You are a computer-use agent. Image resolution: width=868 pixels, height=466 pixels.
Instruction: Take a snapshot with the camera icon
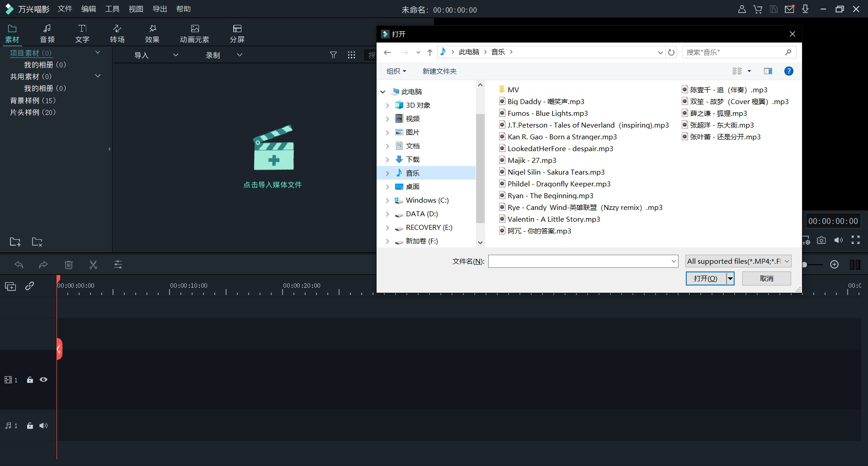821,240
